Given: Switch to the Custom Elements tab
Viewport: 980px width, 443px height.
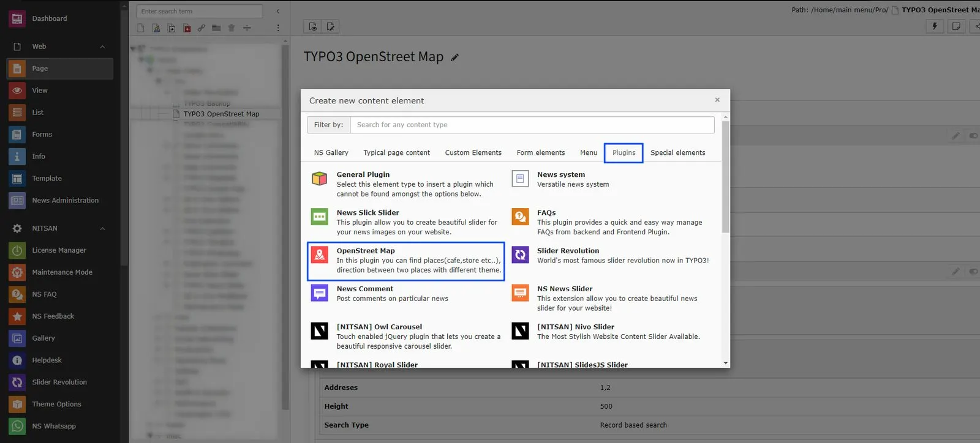Looking at the screenshot, I should click(473, 153).
